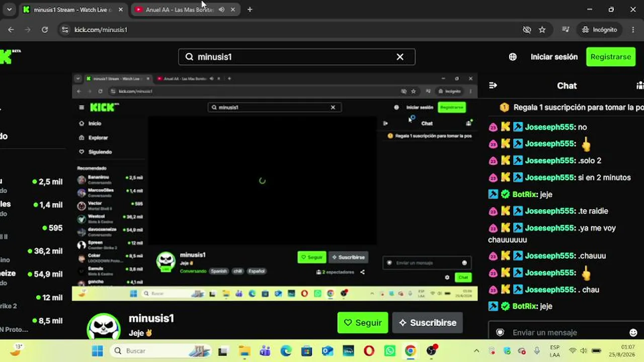Click the tray microphone icon
This screenshot has height=362, width=644.
[x=537, y=350]
